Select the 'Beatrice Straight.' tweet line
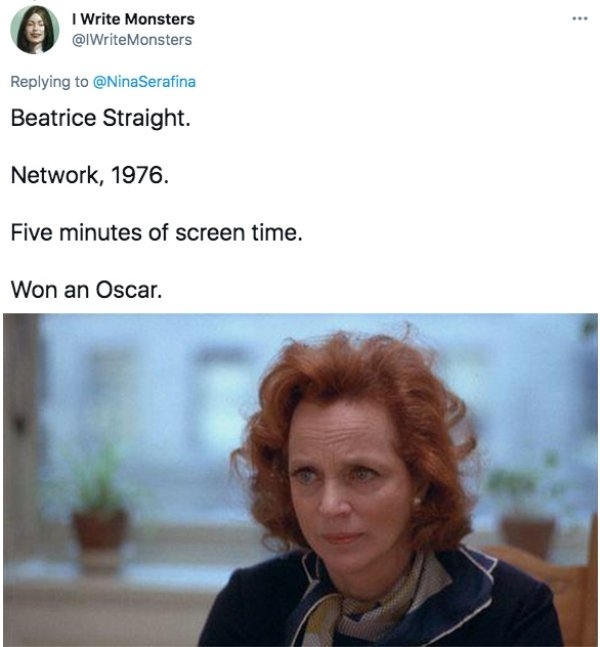Screen dimensions: 600x647 (x=101, y=118)
